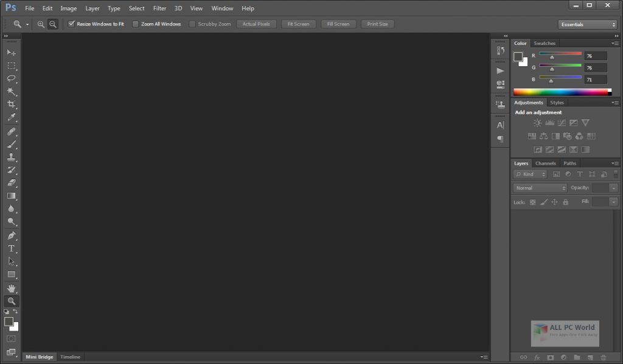Select the Rectangle shape tool
Image resolution: width=623 pixels, height=364 pixels.
(11, 274)
